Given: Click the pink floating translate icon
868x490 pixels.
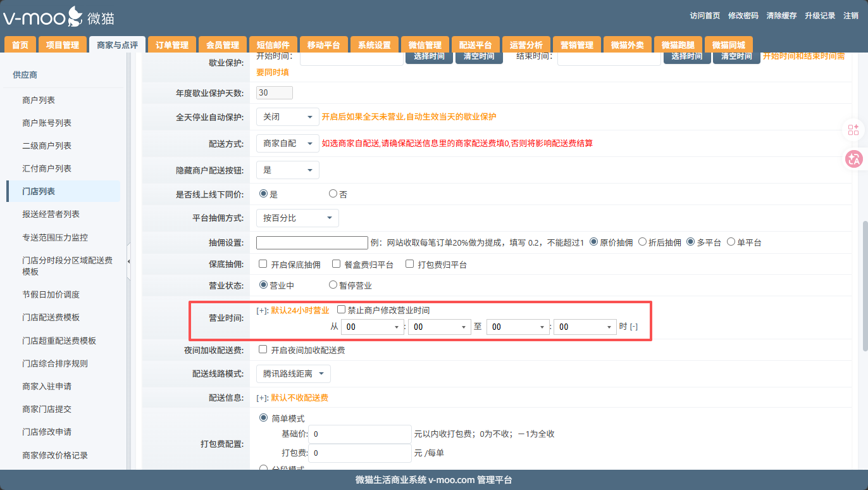Looking at the screenshot, I should pyautogui.click(x=853, y=160).
